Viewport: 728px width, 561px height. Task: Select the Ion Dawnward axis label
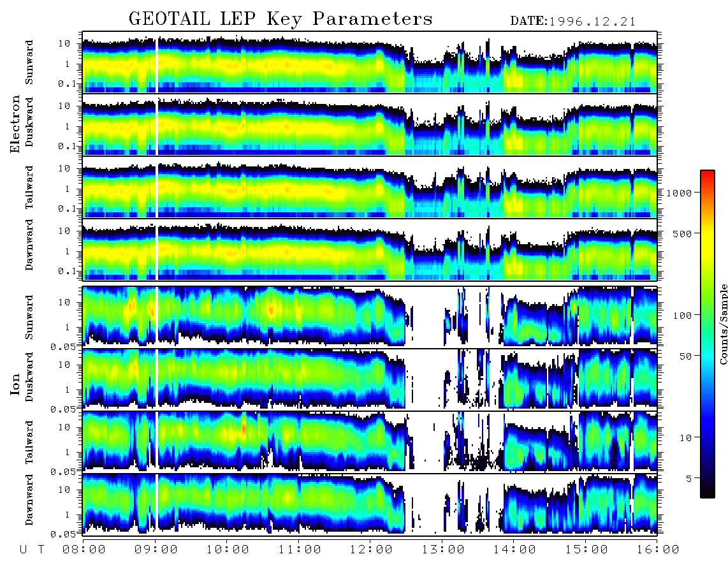click(x=29, y=499)
